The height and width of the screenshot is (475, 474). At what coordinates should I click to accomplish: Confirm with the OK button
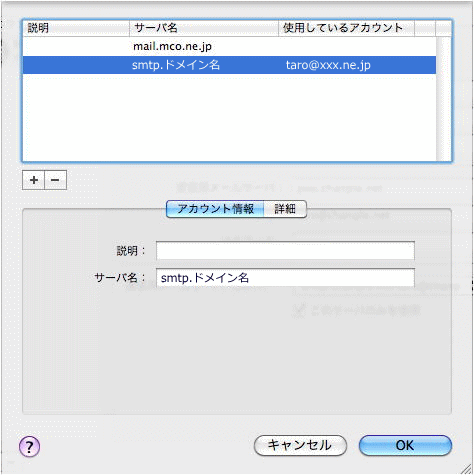405,445
